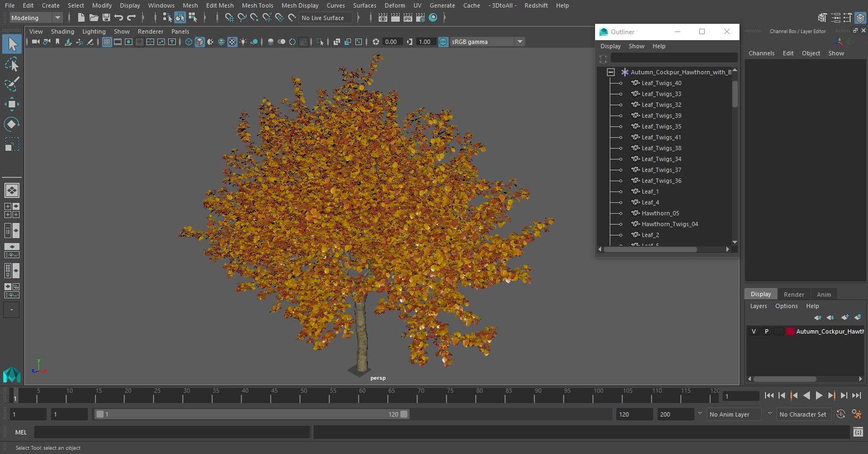Click the range slider bar end handle
The height and width of the screenshot is (454, 868).
click(404, 414)
